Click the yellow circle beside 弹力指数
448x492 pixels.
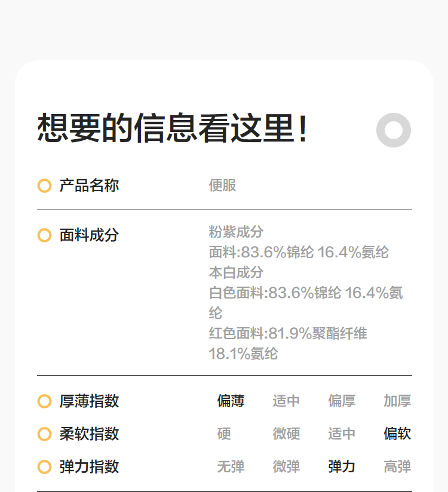click(44, 467)
